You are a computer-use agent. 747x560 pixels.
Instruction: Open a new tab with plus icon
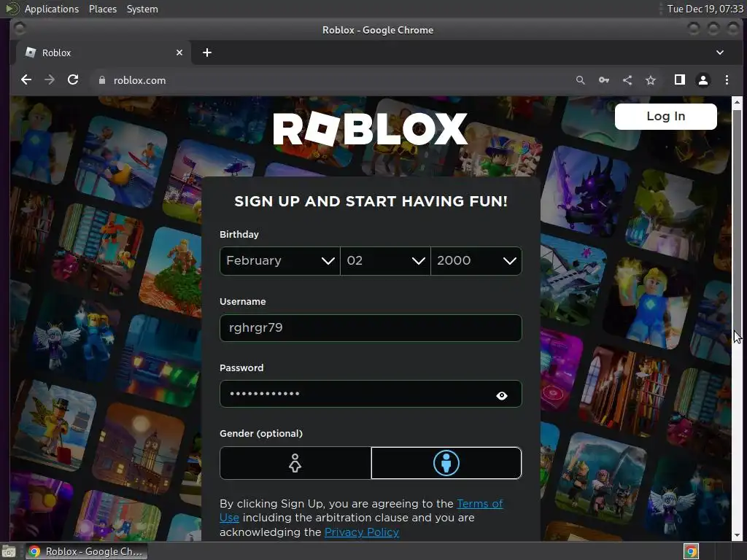(206, 52)
